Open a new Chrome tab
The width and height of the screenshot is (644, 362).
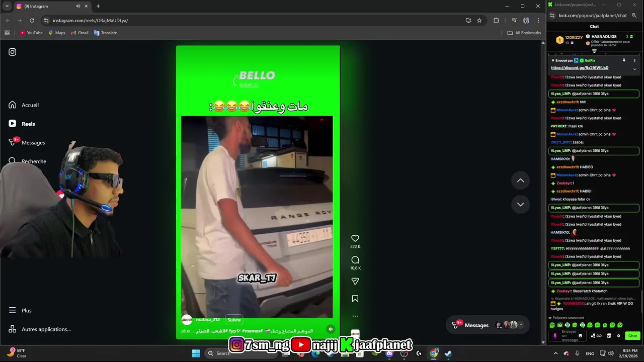point(98,6)
